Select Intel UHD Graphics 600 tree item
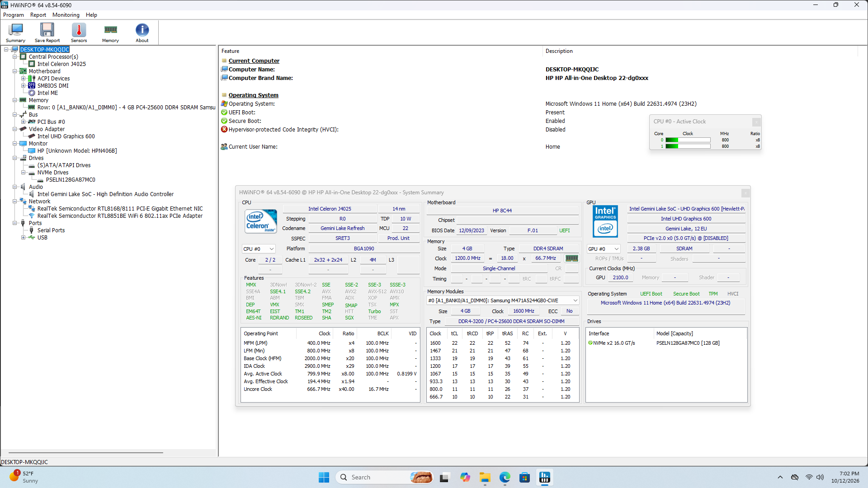868x488 pixels. [x=66, y=136]
